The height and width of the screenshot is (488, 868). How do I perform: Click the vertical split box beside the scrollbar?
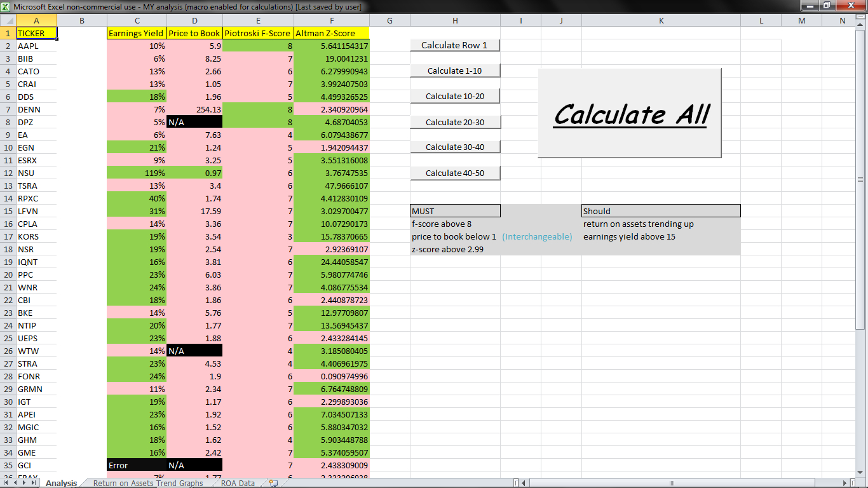pos(852,483)
